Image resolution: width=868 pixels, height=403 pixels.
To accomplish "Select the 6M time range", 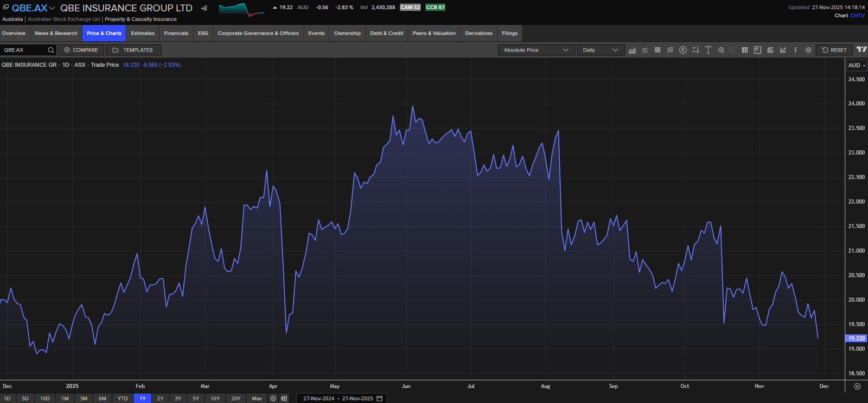I will pyautogui.click(x=102, y=398).
